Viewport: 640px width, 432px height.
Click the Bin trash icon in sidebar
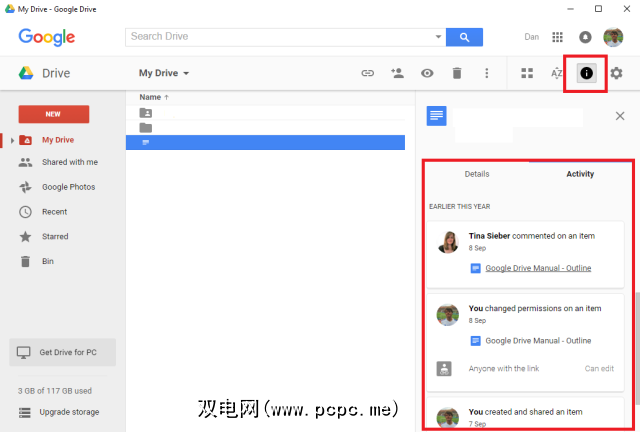25,261
